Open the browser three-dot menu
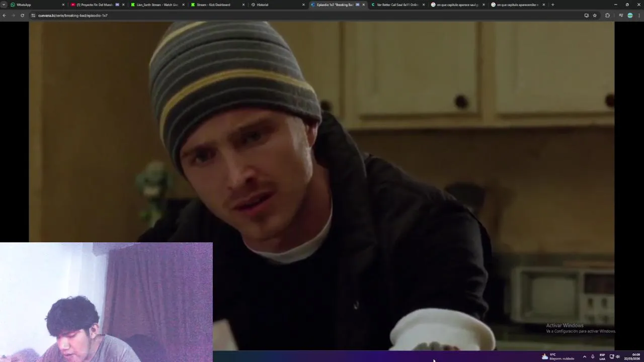The width and height of the screenshot is (644, 362). point(639,16)
